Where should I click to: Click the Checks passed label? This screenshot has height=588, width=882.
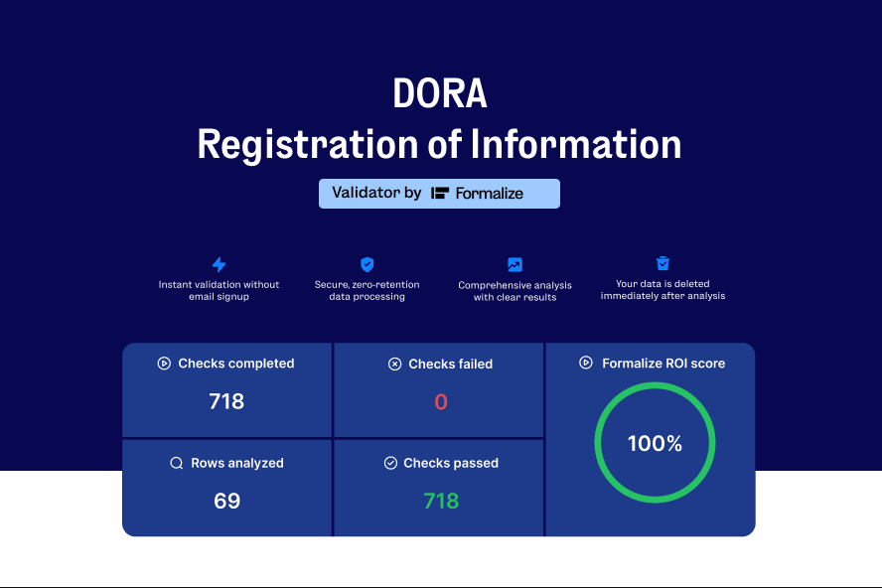(x=451, y=463)
